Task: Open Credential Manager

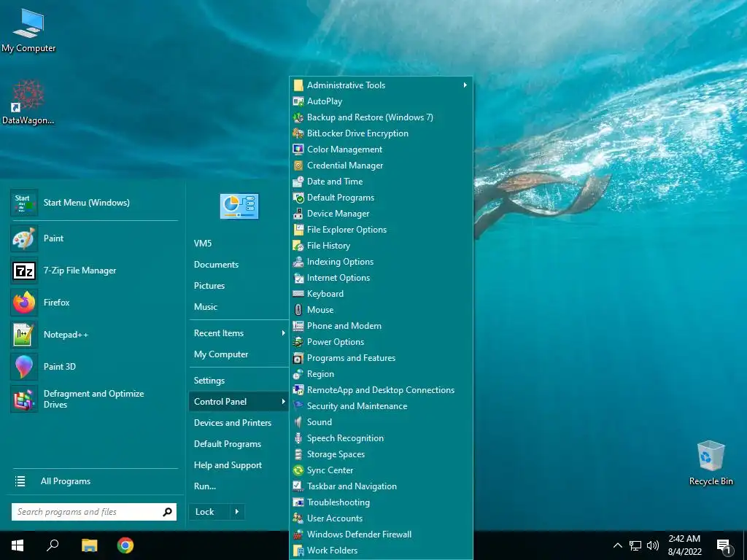Action: click(x=381, y=166)
